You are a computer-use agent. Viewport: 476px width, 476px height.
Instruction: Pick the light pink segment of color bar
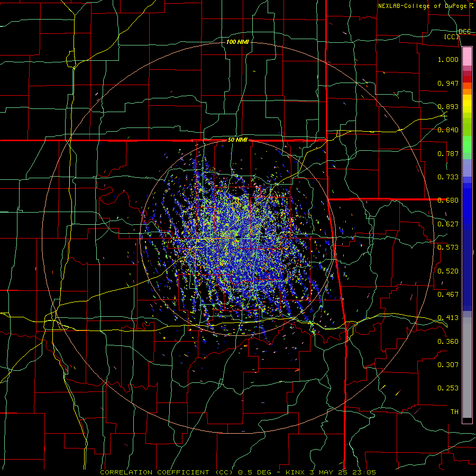click(467, 56)
